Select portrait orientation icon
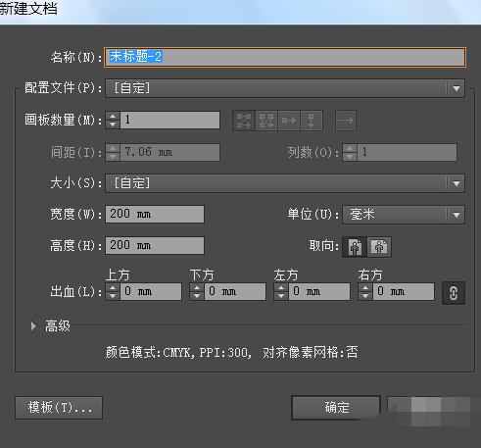 click(355, 247)
